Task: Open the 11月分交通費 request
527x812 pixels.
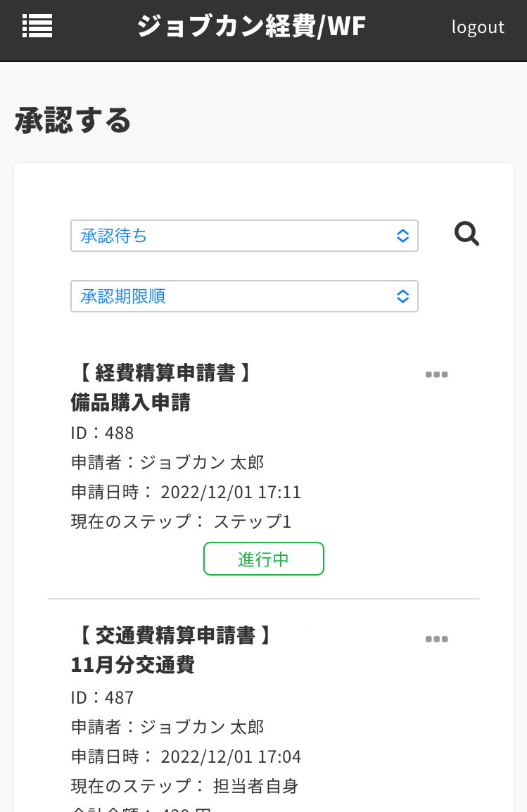Action: pyautogui.click(x=133, y=664)
